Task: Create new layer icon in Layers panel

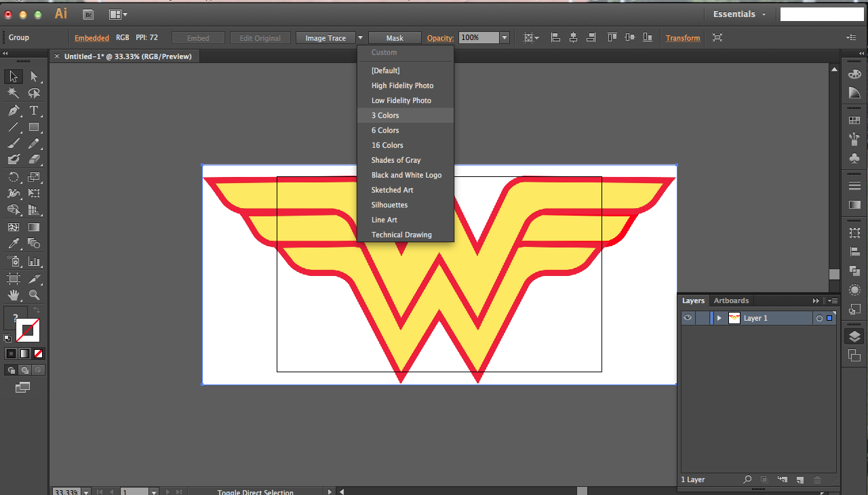Action: point(800,479)
